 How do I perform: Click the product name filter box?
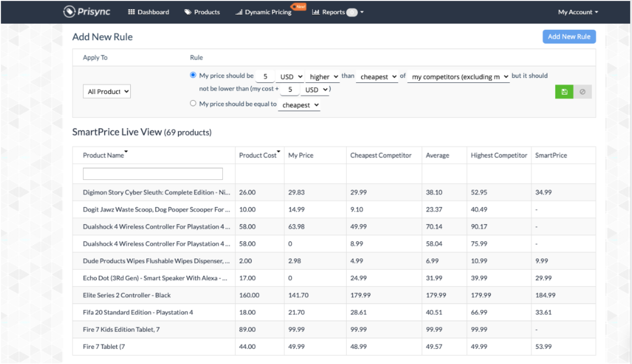coord(153,174)
